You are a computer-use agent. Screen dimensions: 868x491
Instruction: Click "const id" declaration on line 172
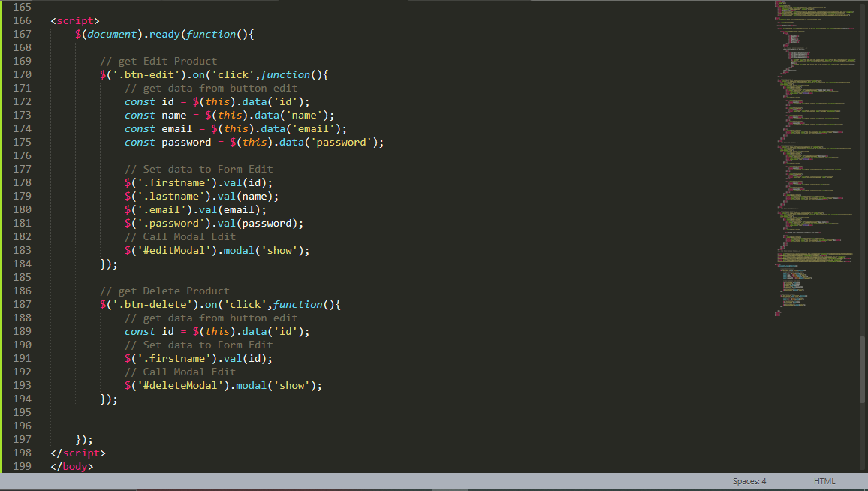(x=149, y=102)
